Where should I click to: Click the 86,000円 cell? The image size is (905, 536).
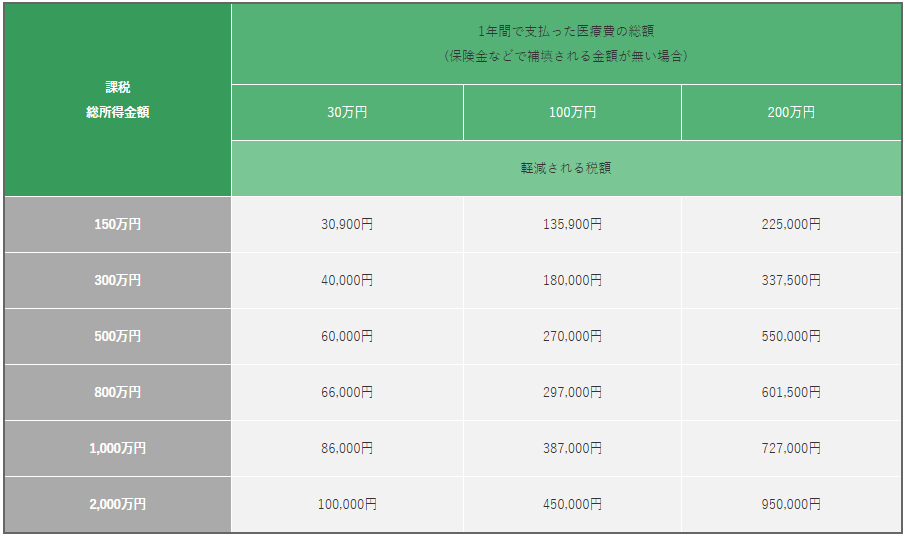347,448
